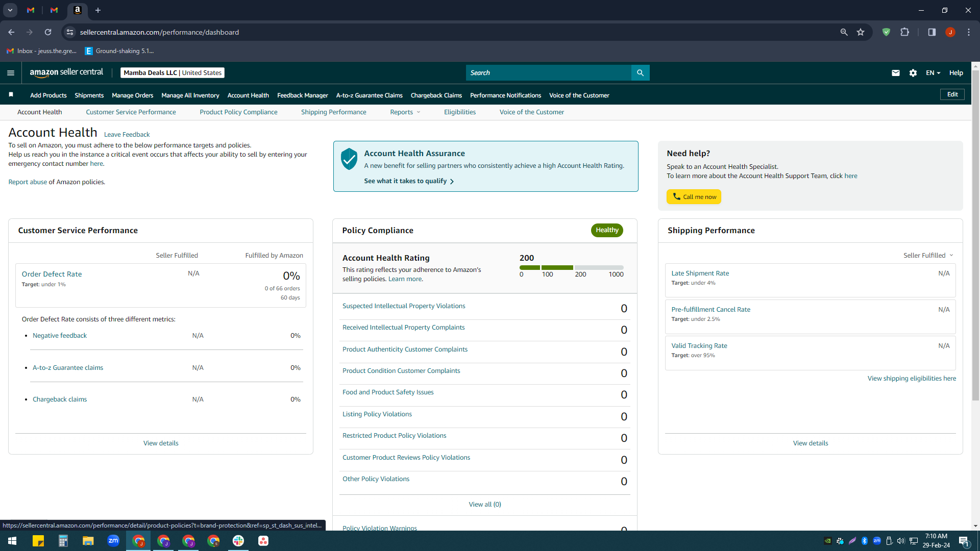Open the Eligibilities tab
This screenshot has width=980, height=551.
pyautogui.click(x=460, y=112)
